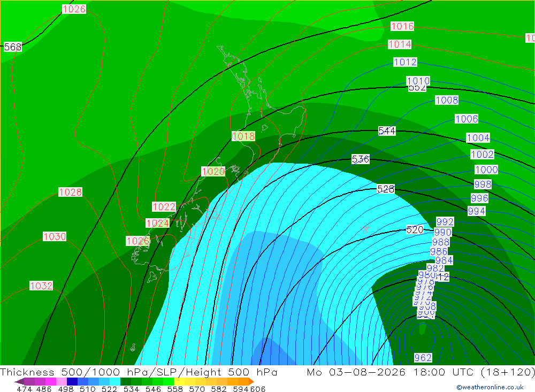Click the '990' isobar label

tap(443, 232)
